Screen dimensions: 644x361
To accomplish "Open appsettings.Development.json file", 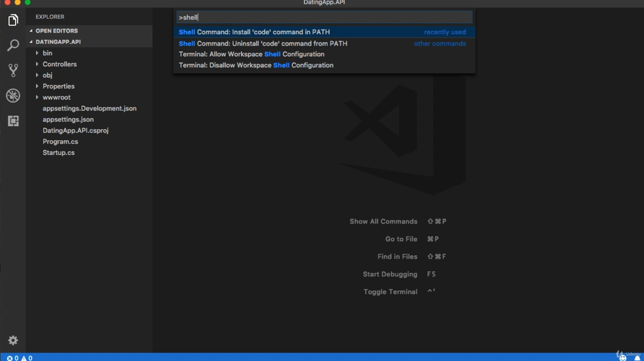I will tap(90, 108).
